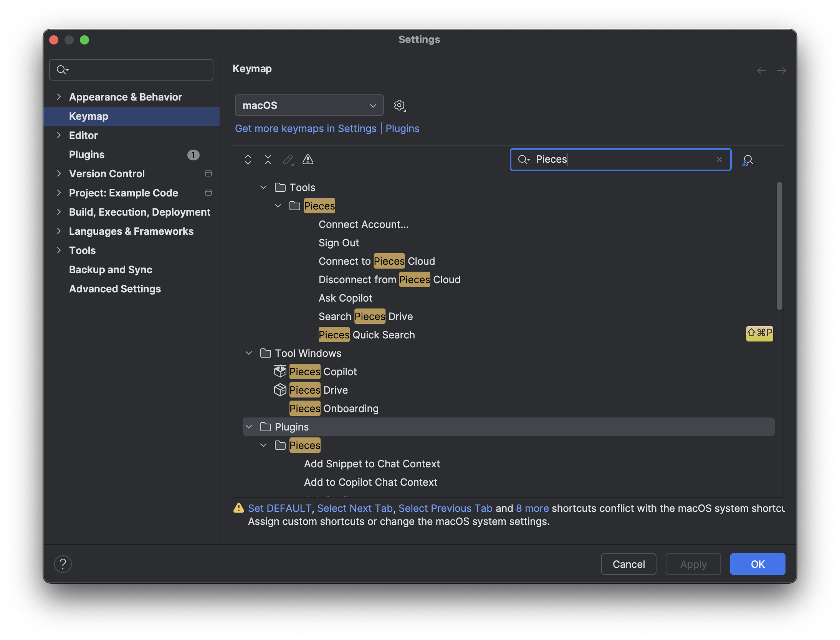Screen dimensions: 840x640
Task: Click the Find Actions by Shortcut icon
Action: [x=748, y=160]
